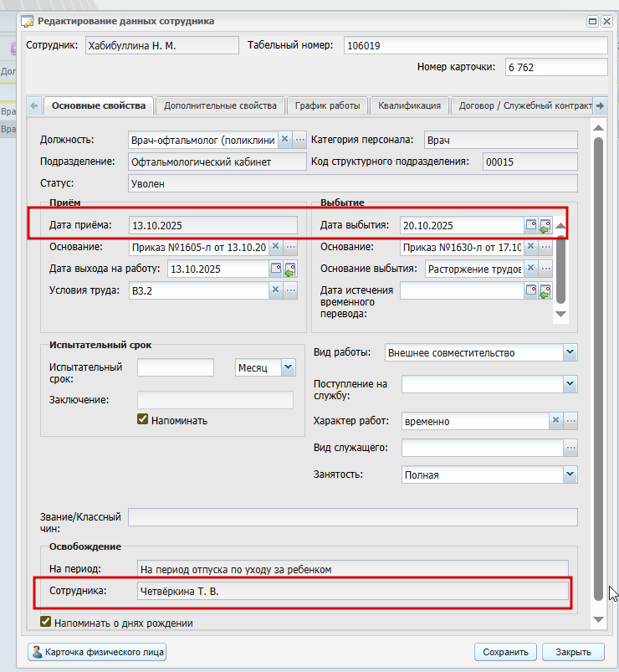The height and width of the screenshot is (672, 619).
Task: Clear the Условия труда value
Action: [276, 290]
